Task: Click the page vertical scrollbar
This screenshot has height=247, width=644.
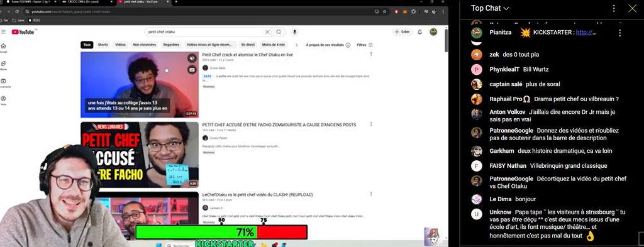Action: [446, 41]
